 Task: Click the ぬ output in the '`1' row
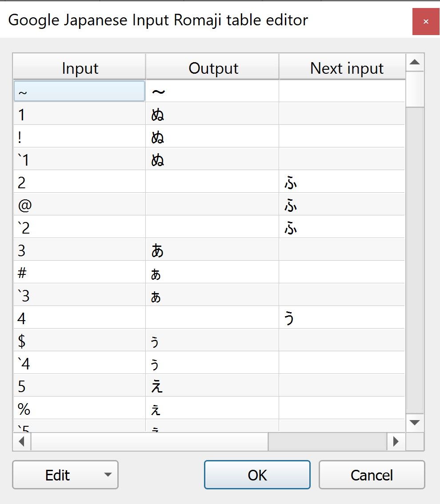(212, 159)
